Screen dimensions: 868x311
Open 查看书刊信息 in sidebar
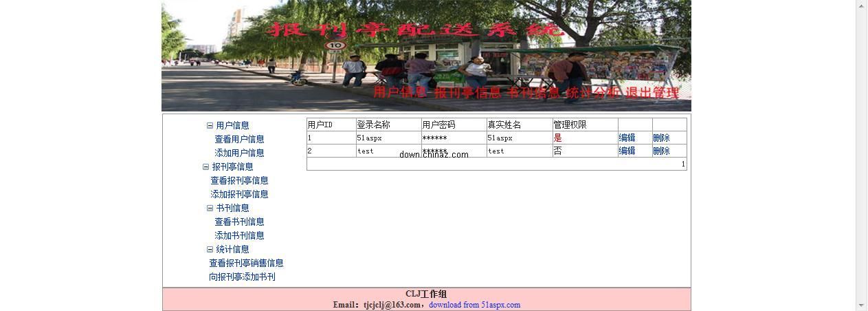coord(239,222)
